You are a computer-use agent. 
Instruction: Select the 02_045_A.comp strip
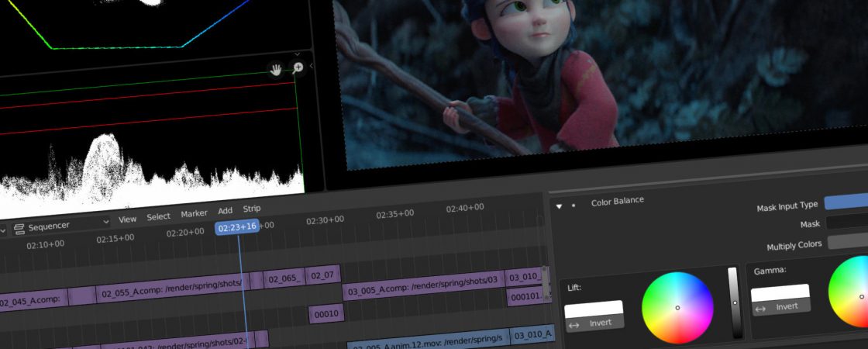point(33,299)
